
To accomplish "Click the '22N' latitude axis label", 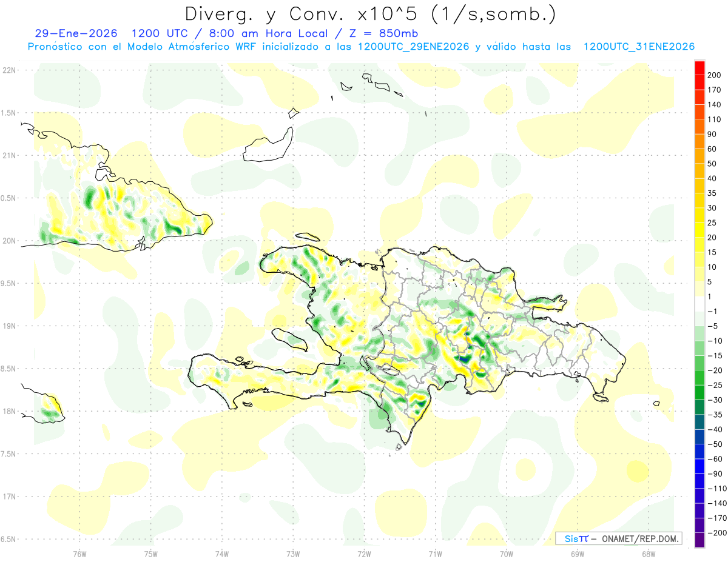I will pos(9,70).
